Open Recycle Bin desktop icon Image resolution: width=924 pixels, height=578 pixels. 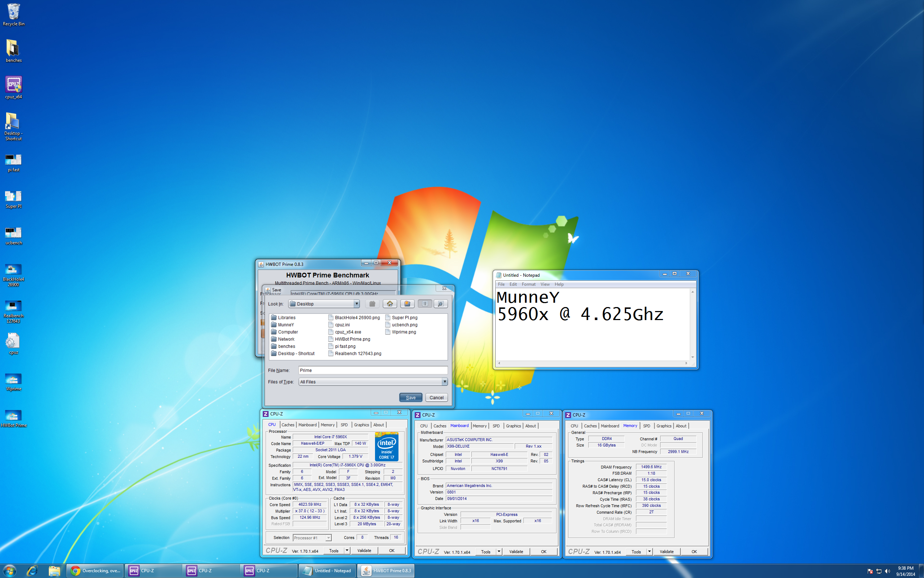(x=13, y=14)
